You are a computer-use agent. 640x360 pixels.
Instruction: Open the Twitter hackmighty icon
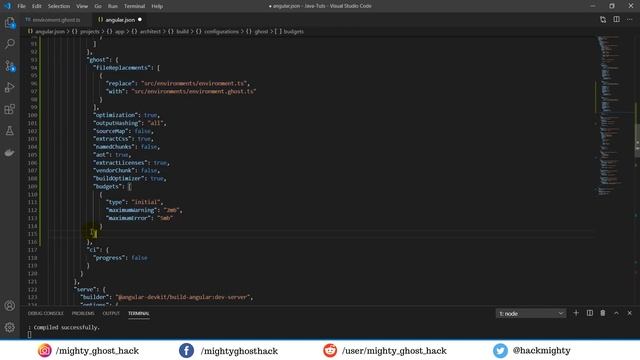[x=500, y=350]
